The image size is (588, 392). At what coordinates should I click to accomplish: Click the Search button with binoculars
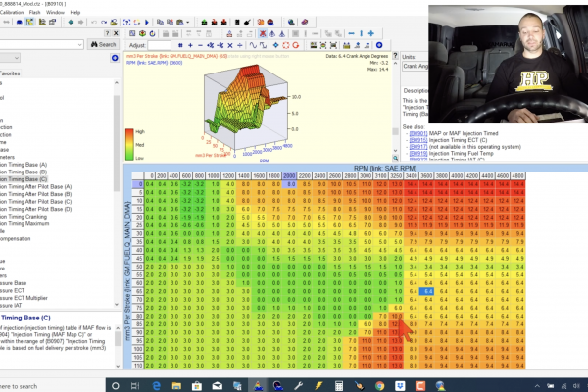pyautogui.click(x=102, y=44)
